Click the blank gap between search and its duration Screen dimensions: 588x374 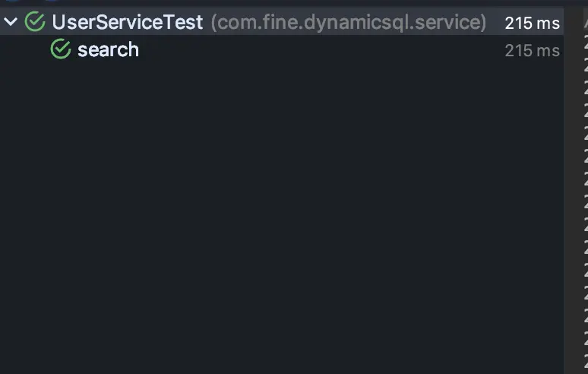319,50
